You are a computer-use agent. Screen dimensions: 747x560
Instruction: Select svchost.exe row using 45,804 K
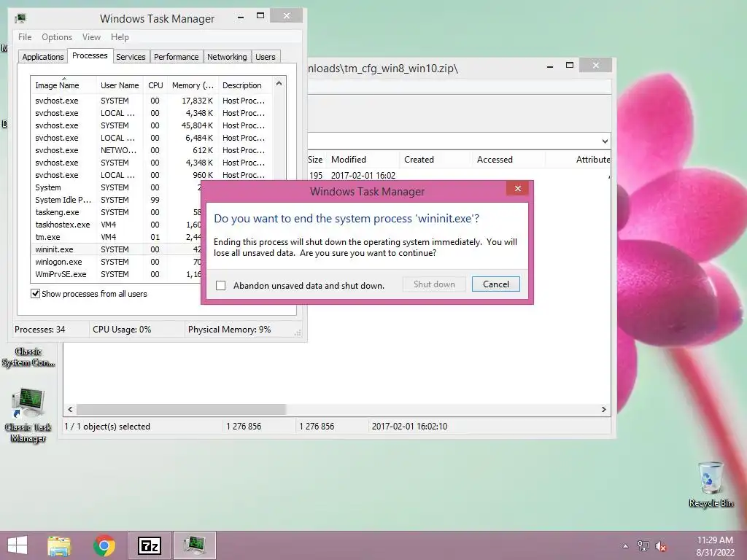click(152, 125)
